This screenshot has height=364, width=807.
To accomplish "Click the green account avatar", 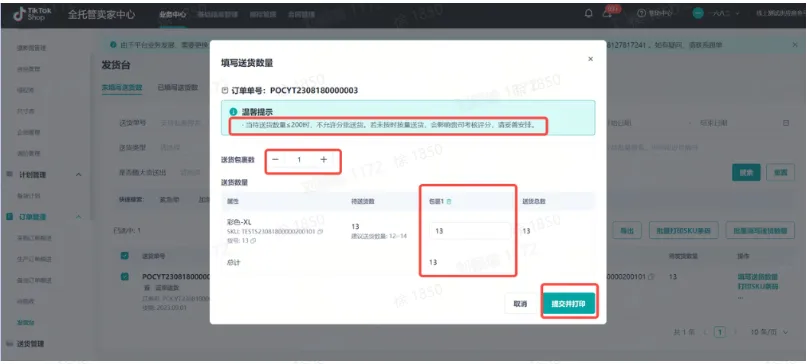I will 698,14.
